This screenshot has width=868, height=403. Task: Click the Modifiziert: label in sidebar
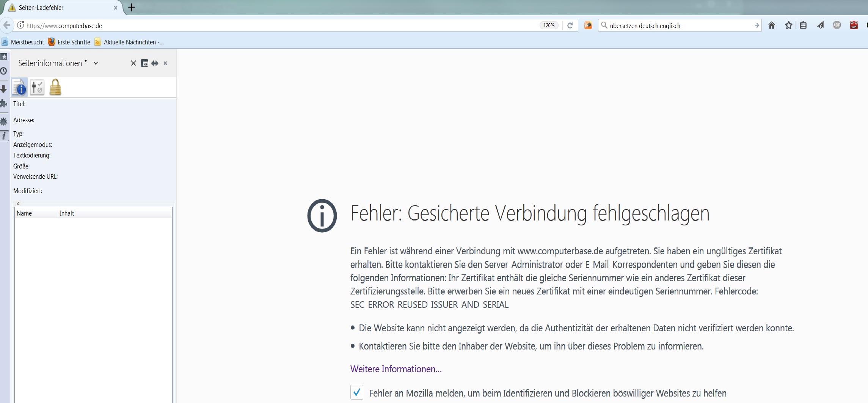point(28,191)
